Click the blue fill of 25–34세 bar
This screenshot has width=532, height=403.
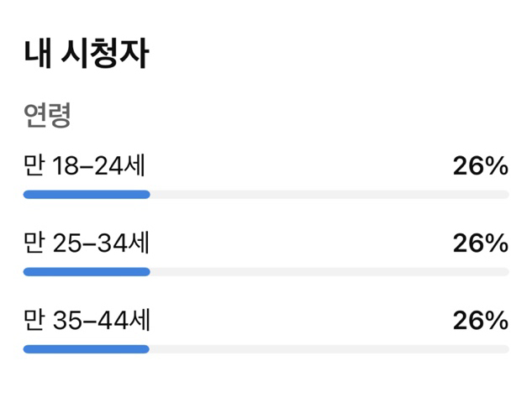(87, 272)
